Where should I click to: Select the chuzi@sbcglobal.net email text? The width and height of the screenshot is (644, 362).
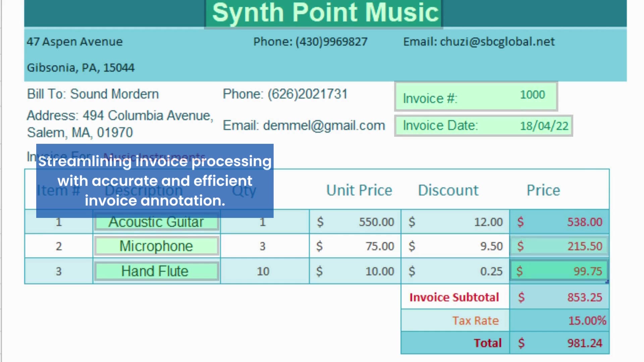pyautogui.click(x=497, y=42)
